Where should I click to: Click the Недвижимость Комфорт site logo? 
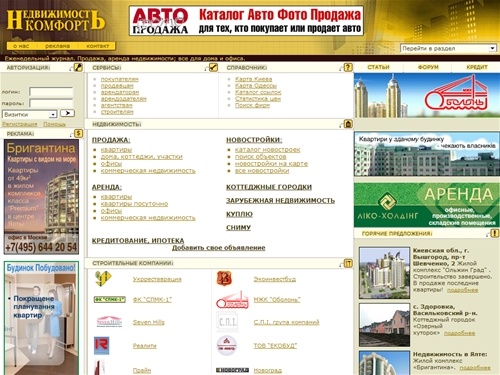pyautogui.click(x=56, y=20)
